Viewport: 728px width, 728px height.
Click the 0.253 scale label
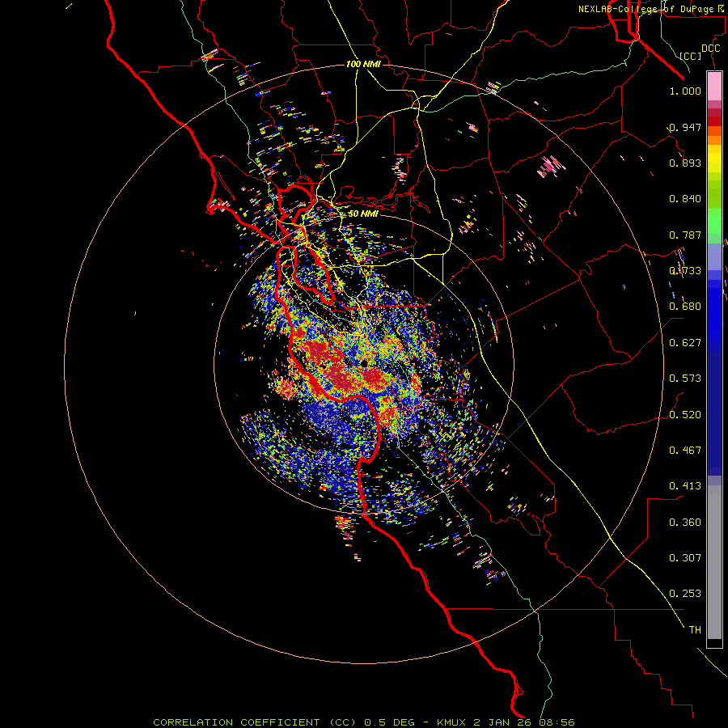pos(685,594)
